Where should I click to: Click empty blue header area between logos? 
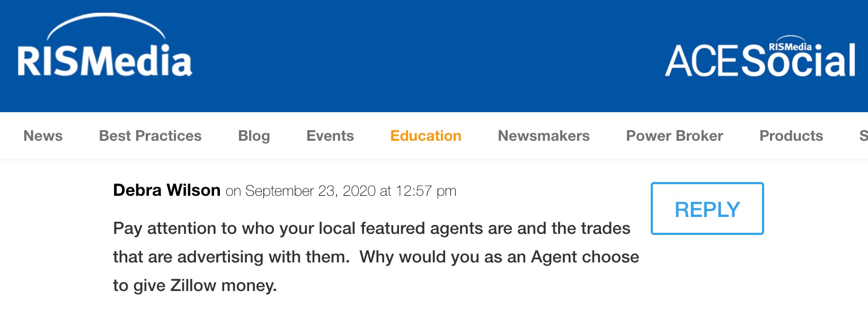pos(424,56)
